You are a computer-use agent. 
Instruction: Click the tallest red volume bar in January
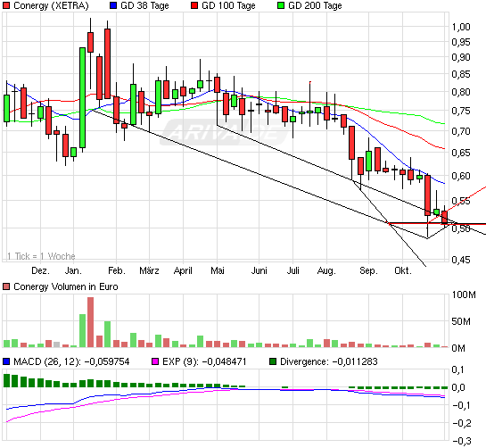[90, 322]
